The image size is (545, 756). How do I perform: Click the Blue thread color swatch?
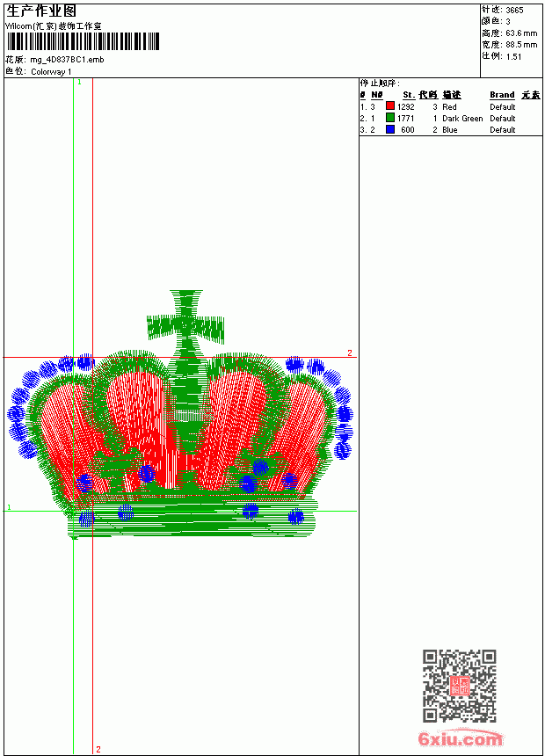coord(390,129)
